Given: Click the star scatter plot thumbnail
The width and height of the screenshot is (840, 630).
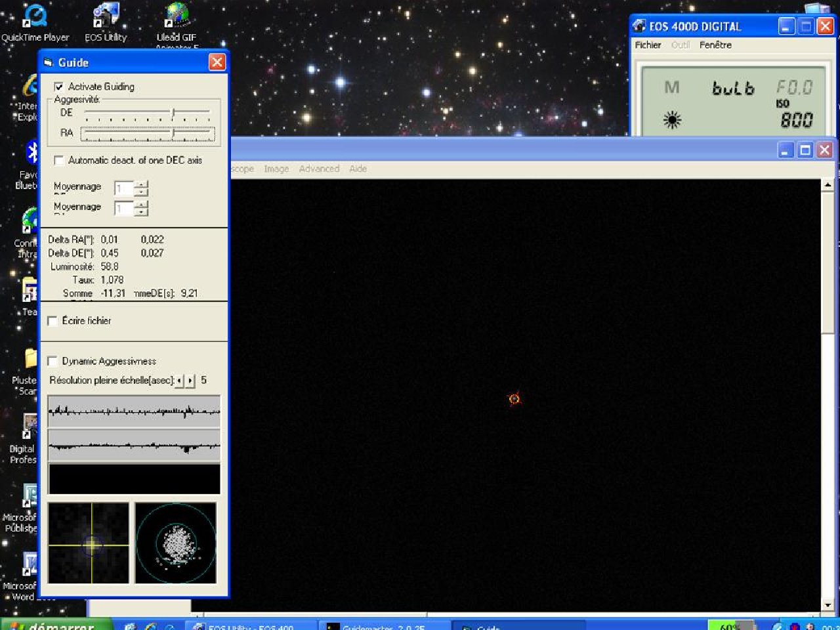Looking at the screenshot, I should [176, 543].
